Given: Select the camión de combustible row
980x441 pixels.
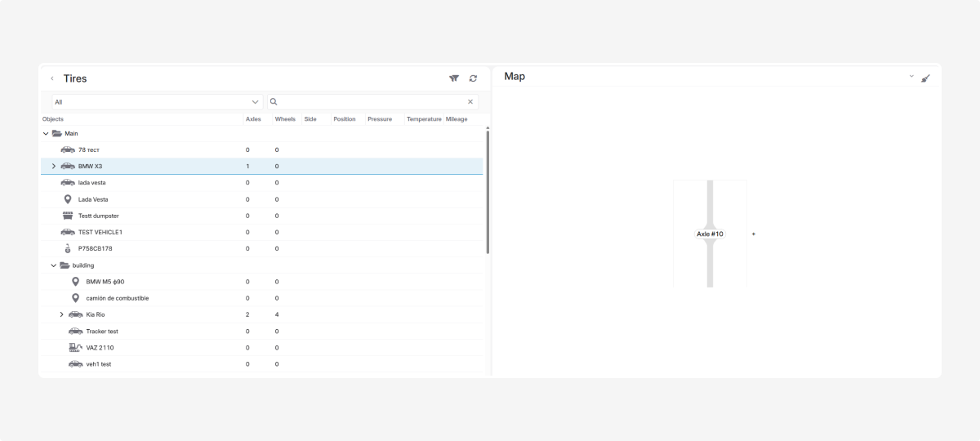Looking at the screenshot, I should click(118, 298).
